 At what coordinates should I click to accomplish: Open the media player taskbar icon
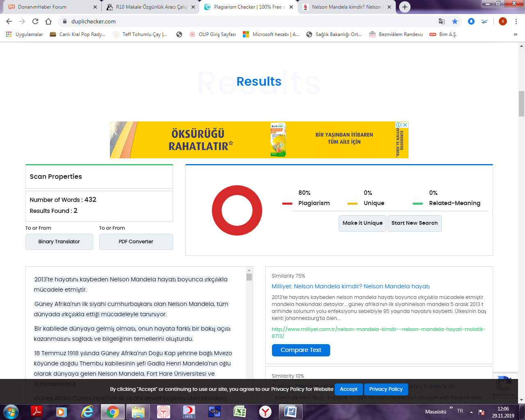coord(62,411)
